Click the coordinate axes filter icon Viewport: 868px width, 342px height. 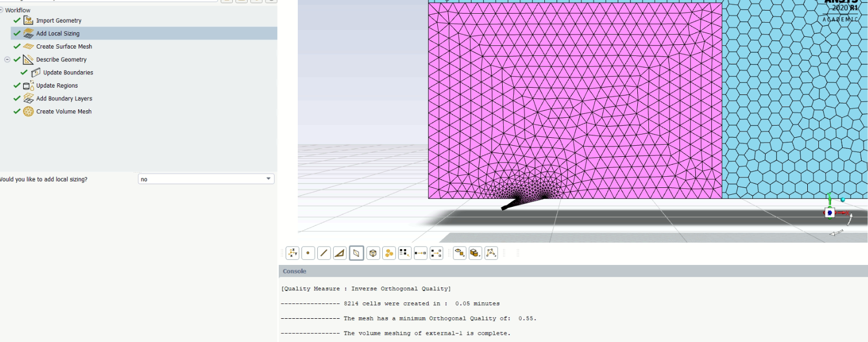pyautogui.click(x=293, y=253)
